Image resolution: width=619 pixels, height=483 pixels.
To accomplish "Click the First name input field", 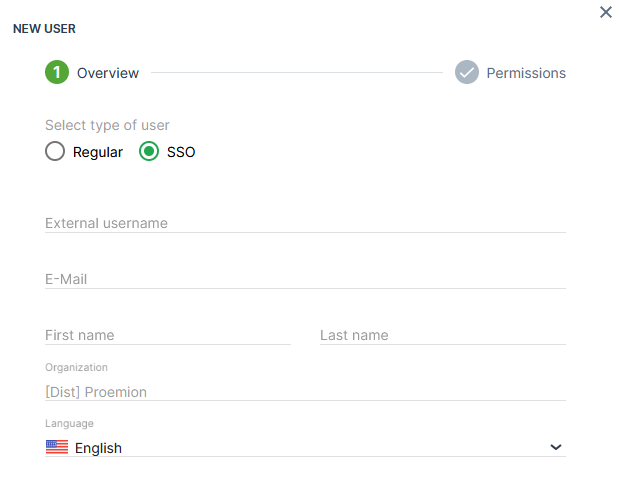I will 167,335.
